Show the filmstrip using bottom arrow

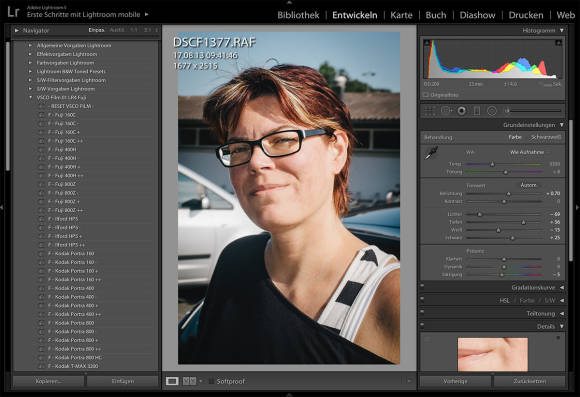290,395
